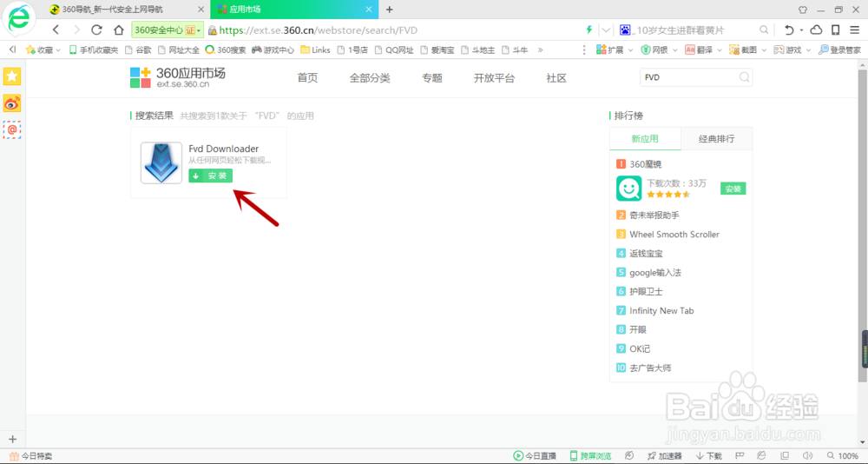Open the 网银 toolbar dropdown
The image size is (868, 464).
[x=659, y=50]
